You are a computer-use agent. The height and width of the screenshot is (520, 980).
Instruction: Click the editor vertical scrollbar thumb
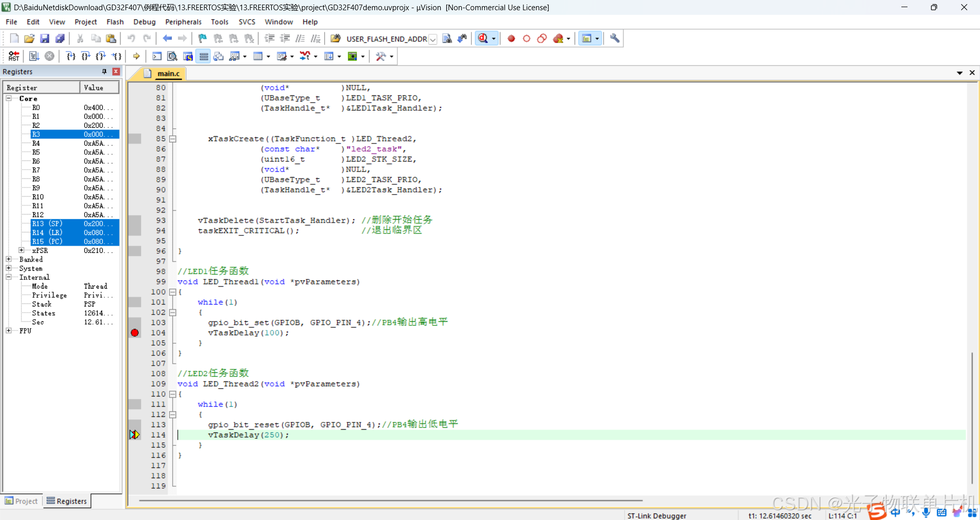click(x=972, y=418)
